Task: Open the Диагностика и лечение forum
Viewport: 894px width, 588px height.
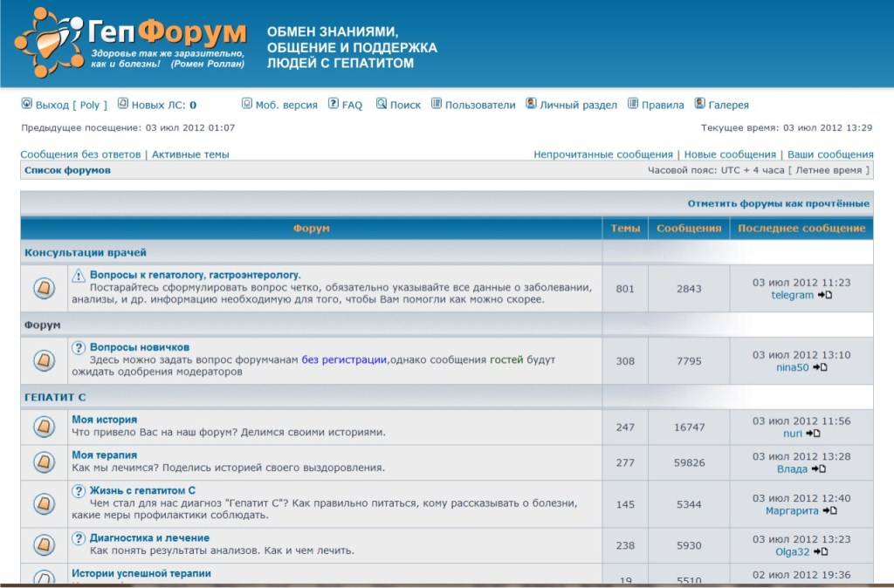Action: (x=149, y=537)
